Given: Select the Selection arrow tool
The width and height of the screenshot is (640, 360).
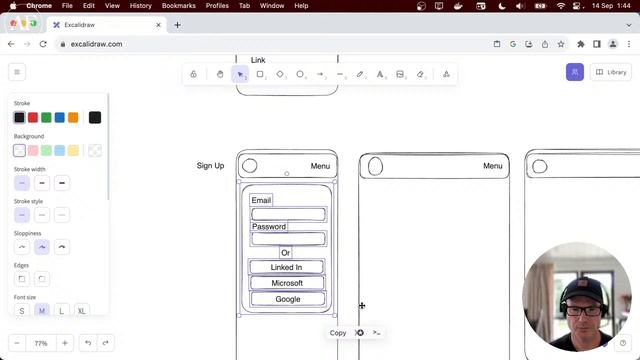Looking at the screenshot, I should pos(240,74).
